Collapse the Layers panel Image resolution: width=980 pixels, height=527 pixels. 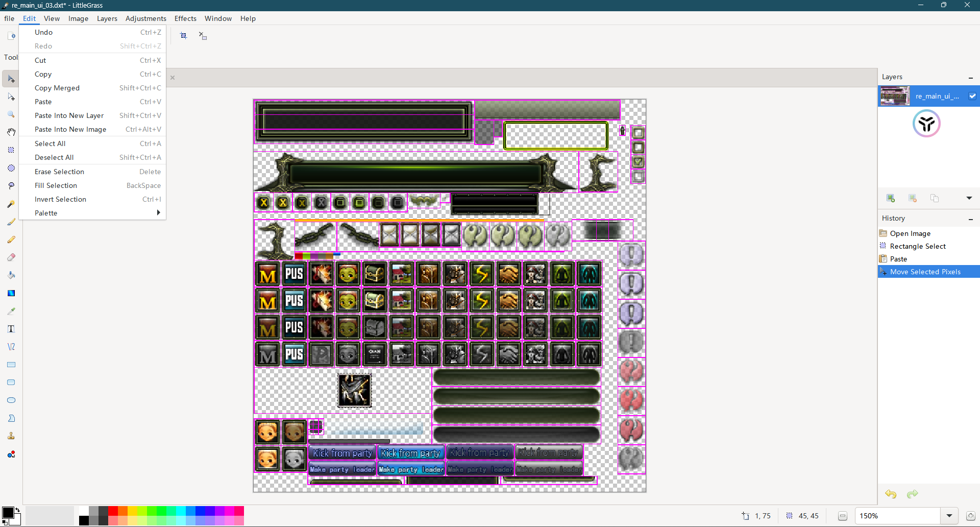971,78
